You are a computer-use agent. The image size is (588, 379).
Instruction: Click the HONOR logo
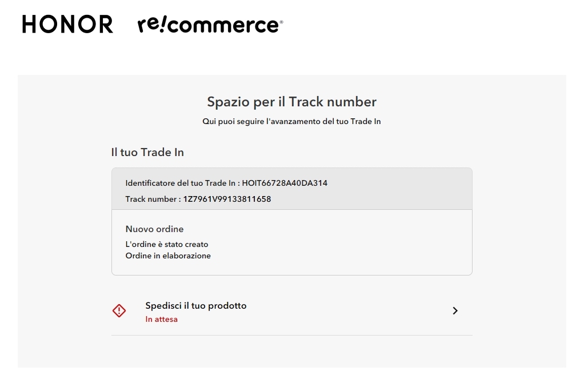coord(67,24)
